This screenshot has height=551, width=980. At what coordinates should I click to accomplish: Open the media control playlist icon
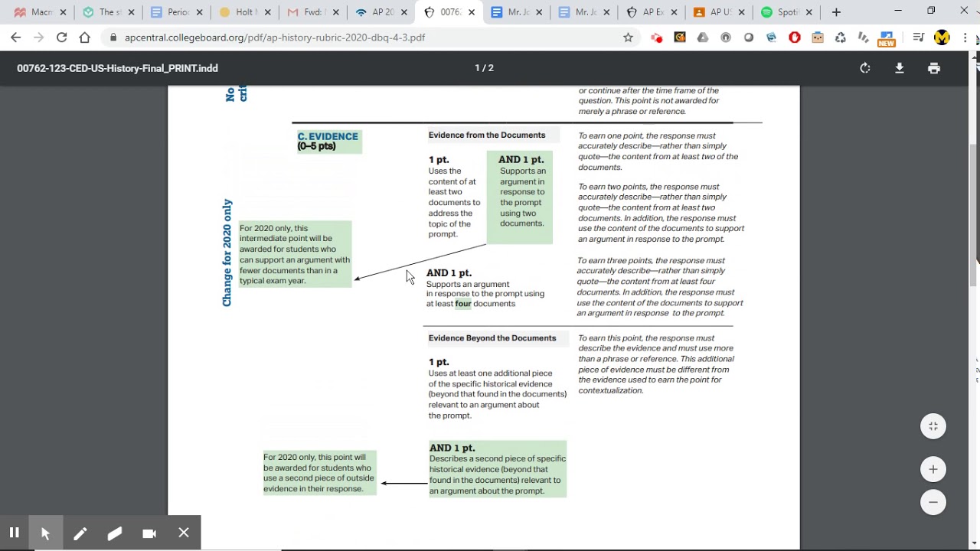tap(919, 37)
